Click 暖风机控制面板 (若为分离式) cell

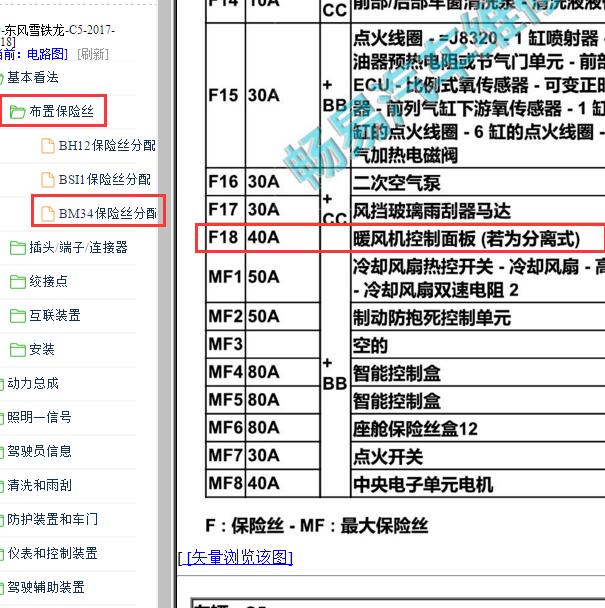(x=478, y=238)
